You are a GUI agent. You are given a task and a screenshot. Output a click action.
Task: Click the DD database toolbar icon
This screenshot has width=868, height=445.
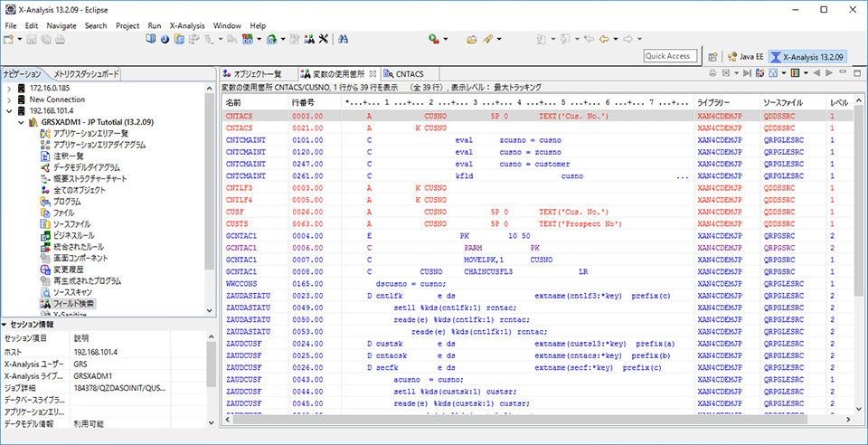click(248, 39)
